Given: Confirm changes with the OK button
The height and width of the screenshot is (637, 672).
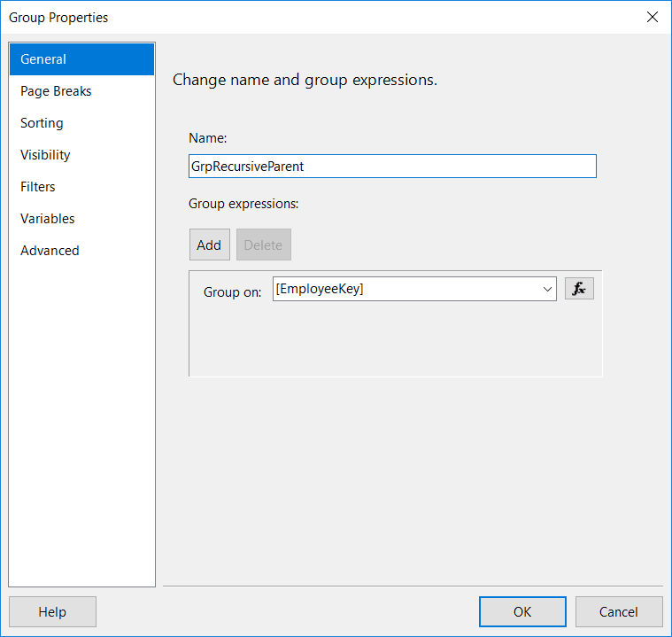Looking at the screenshot, I should pos(522,611).
